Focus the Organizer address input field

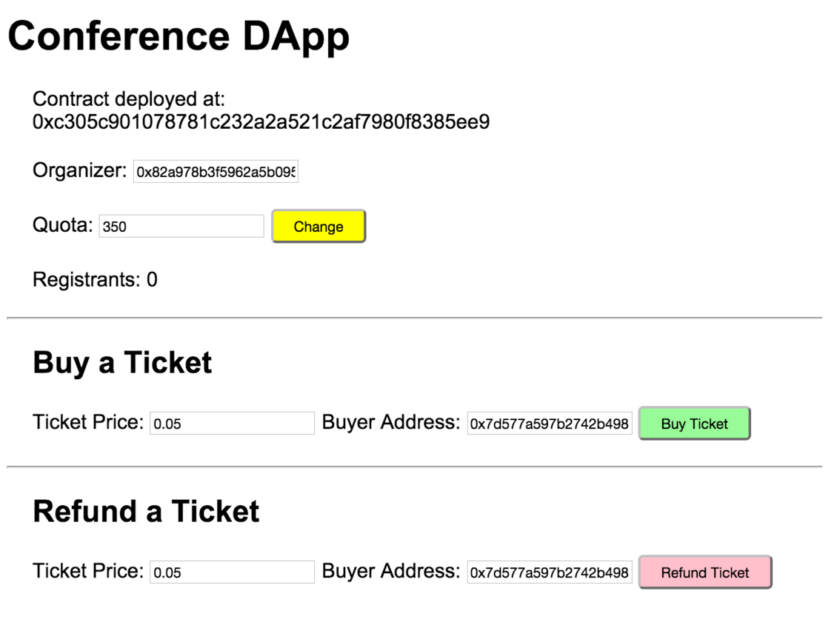click(216, 171)
